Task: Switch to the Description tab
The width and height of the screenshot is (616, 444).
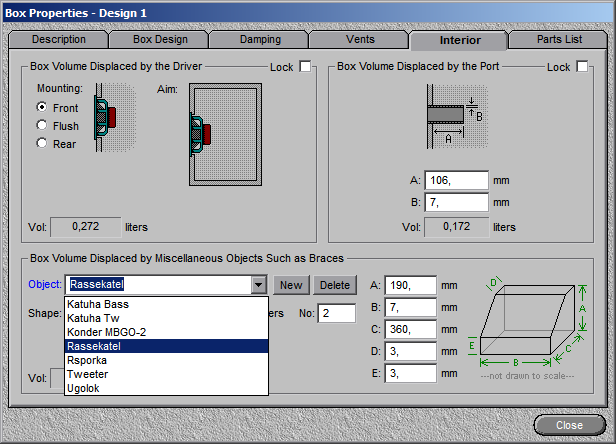Action: click(x=59, y=40)
